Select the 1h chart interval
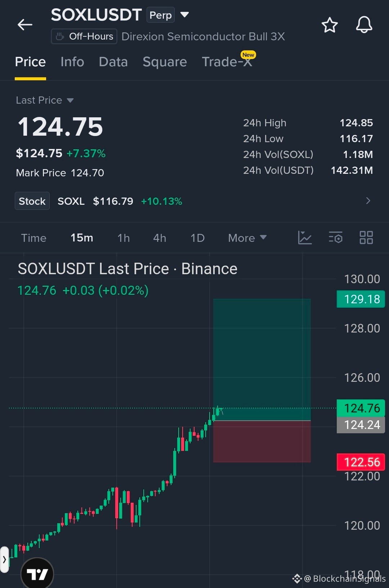Viewport: 389px width, 588px height. click(124, 238)
